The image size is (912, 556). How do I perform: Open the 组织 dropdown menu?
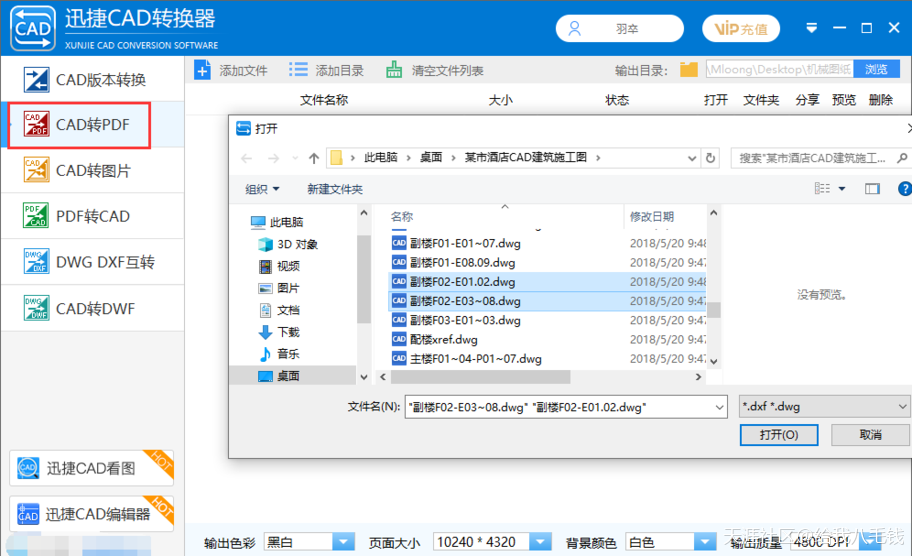pyautogui.click(x=262, y=189)
